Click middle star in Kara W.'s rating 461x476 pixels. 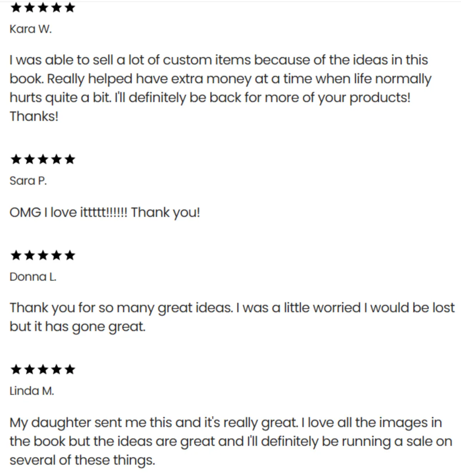pyautogui.click(x=43, y=8)
